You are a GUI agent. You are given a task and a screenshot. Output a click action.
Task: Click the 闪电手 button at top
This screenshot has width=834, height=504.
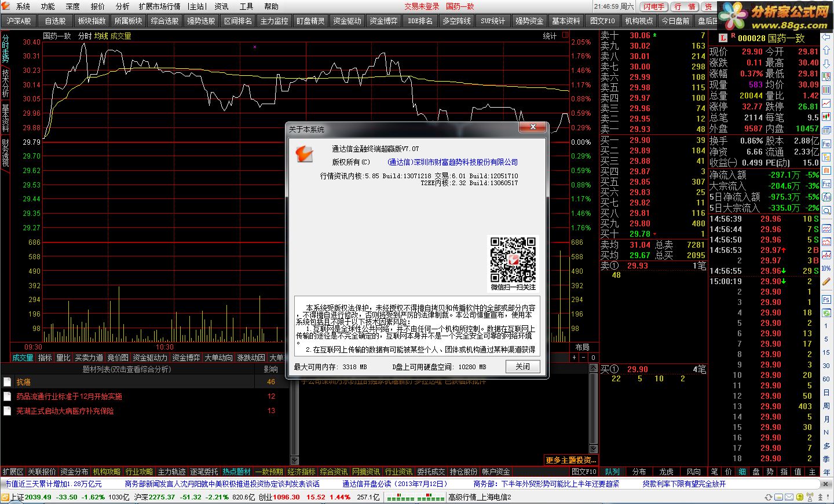pyautogui.click(x=654, y=6)
